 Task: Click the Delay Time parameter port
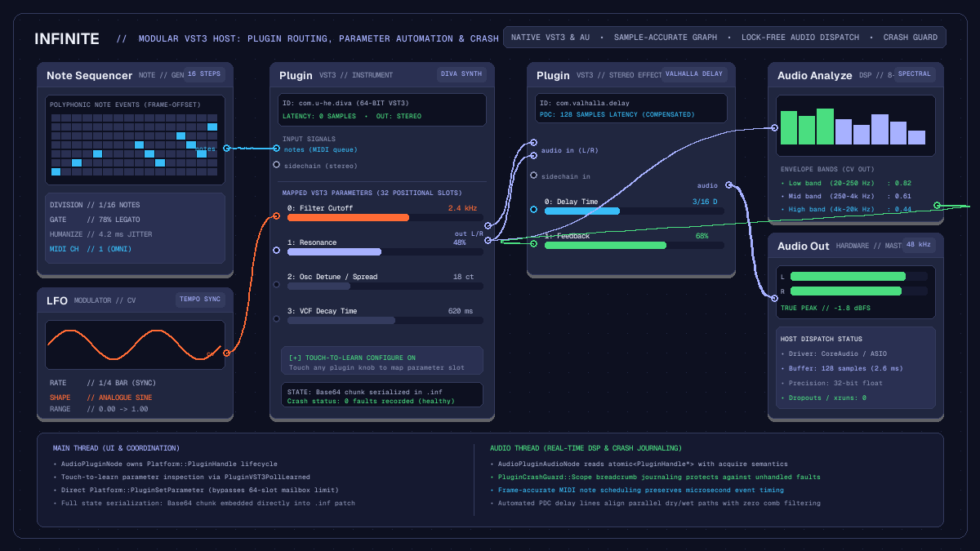point(533,210)
